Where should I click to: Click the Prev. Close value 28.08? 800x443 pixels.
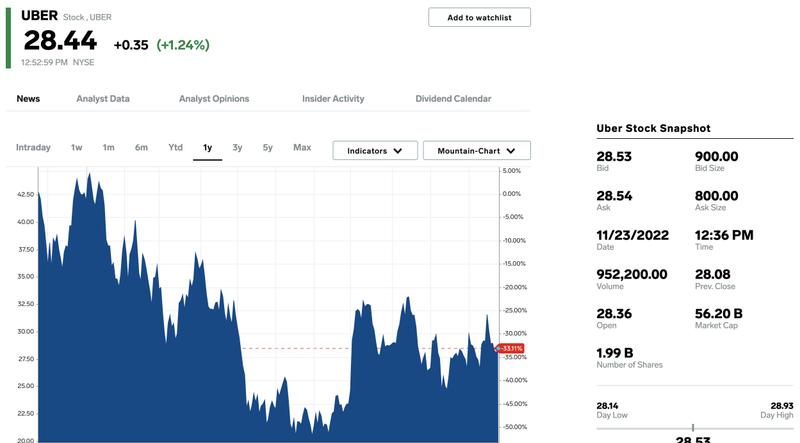713,274
